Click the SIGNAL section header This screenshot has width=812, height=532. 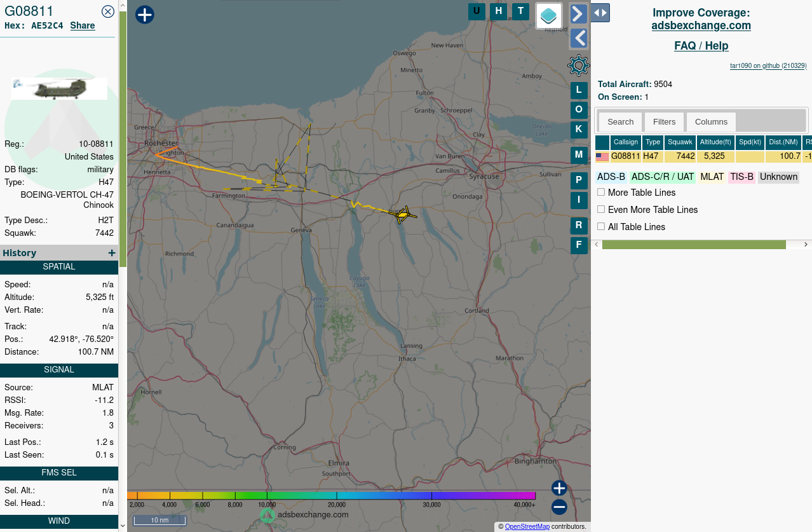[x=59, y=370]
